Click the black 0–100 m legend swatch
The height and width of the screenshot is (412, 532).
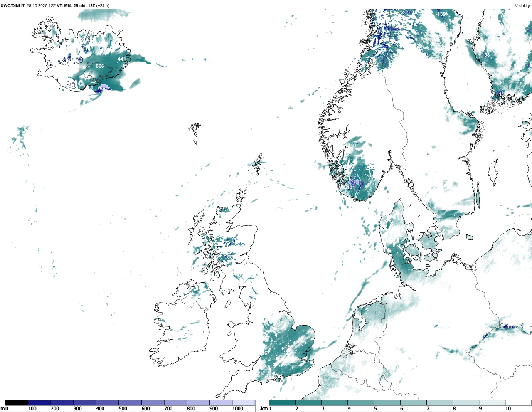[17, 402]
